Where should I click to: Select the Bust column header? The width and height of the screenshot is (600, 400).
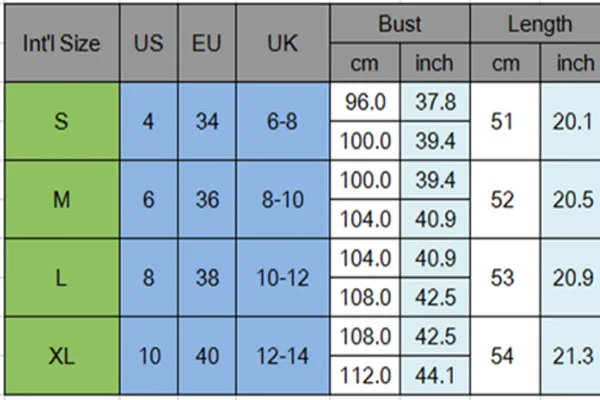pyautogui.click(x=399, y=23)
